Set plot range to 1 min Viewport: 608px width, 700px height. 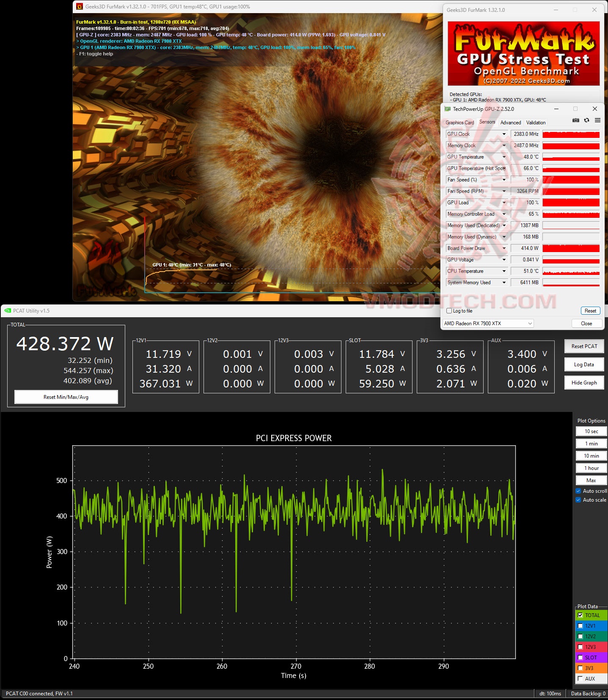591,444
